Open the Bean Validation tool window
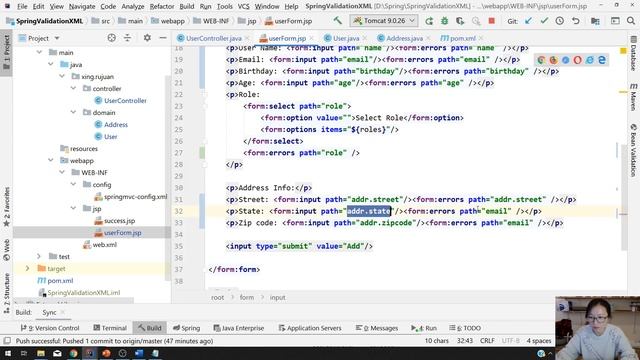640x360 pixels. click(x=633, y=150)
